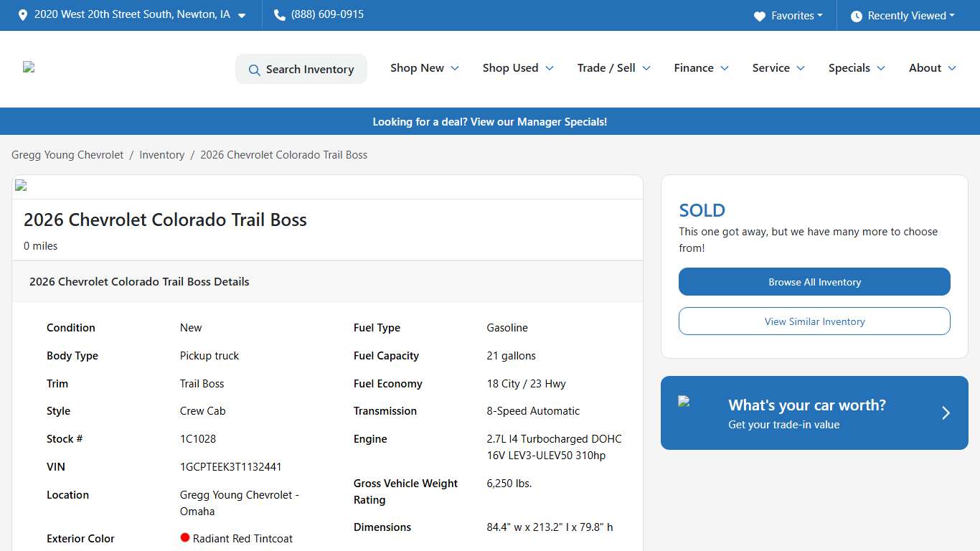Click the Favorites heart icon
Viewport: 980px width, 551px height.
pos(760,16)
